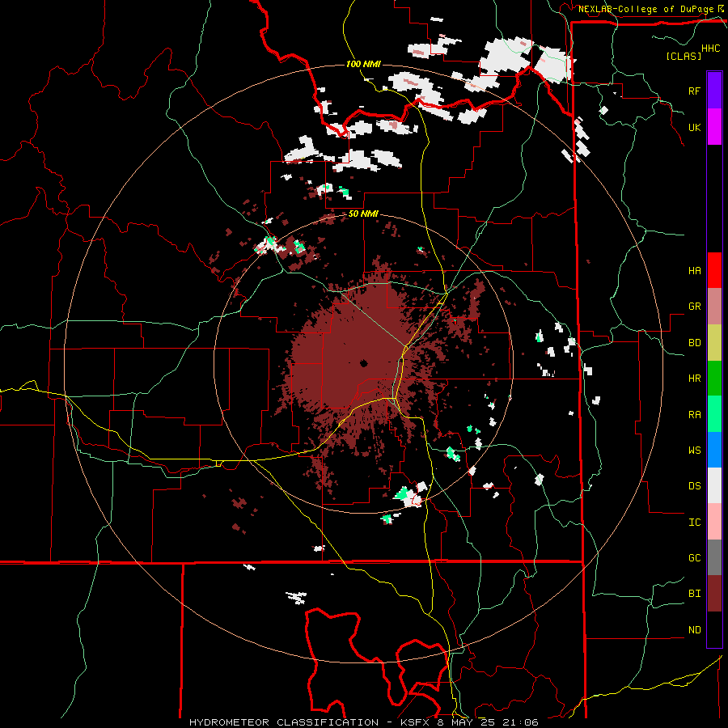Click the 100 NMI range ring label
The height and width of the screenshot is (728, 728).
point(363,64)
